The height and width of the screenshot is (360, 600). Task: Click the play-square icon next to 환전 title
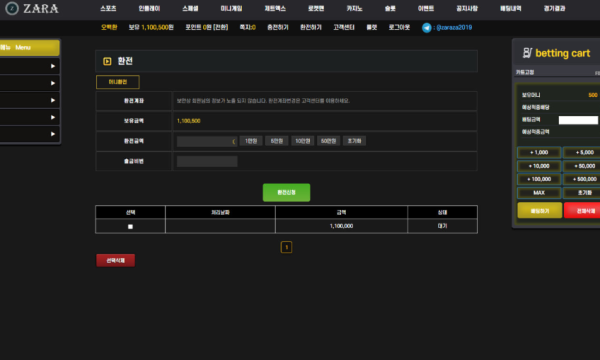click(x=107, y=61)
